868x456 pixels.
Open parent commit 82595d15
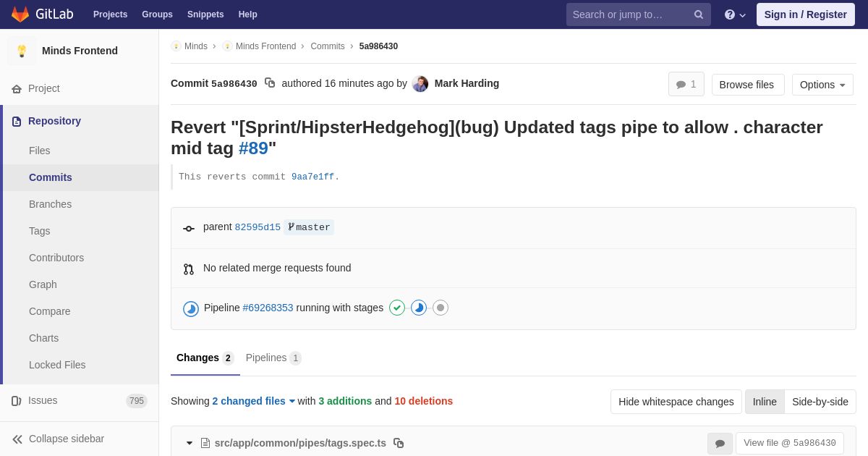click(x=258, y=227)
